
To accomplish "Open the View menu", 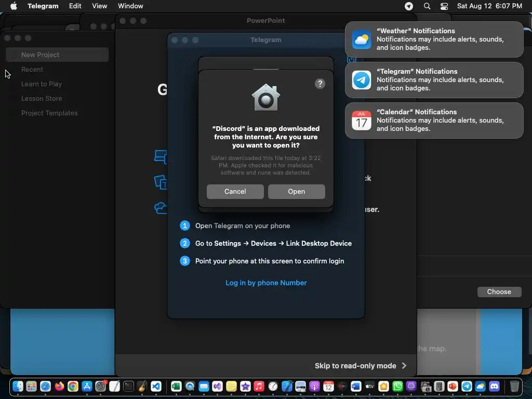I will (x=99, y=6).
